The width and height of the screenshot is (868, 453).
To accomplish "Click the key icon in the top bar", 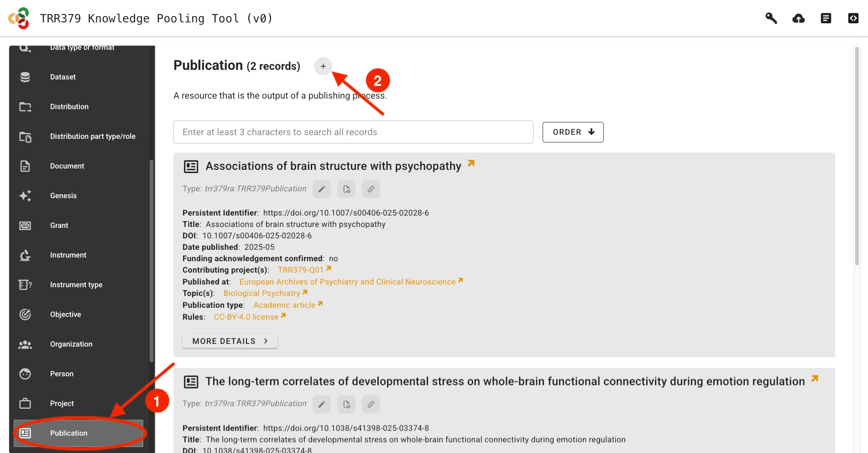I will [x=771, y=18].
